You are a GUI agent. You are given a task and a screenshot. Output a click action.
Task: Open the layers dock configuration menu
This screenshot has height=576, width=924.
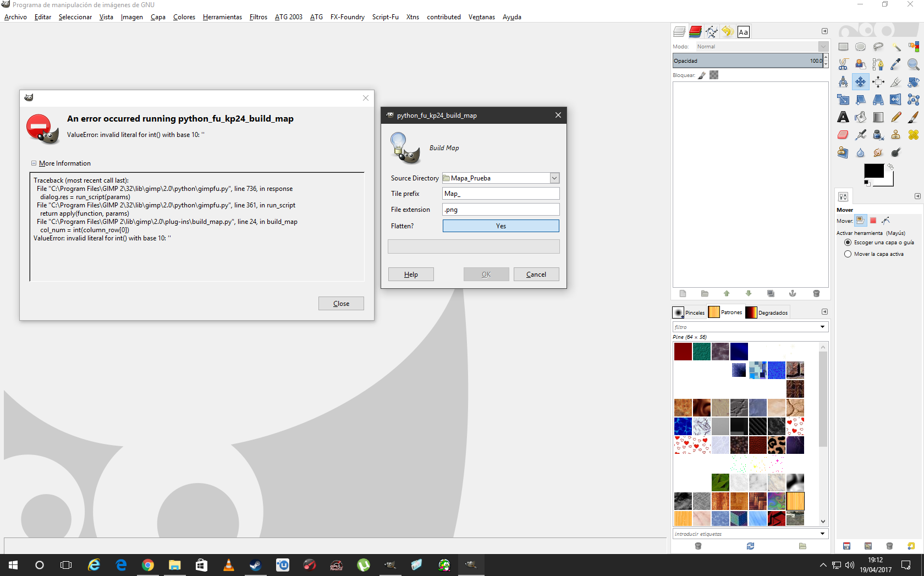click(x=824, y=31)
